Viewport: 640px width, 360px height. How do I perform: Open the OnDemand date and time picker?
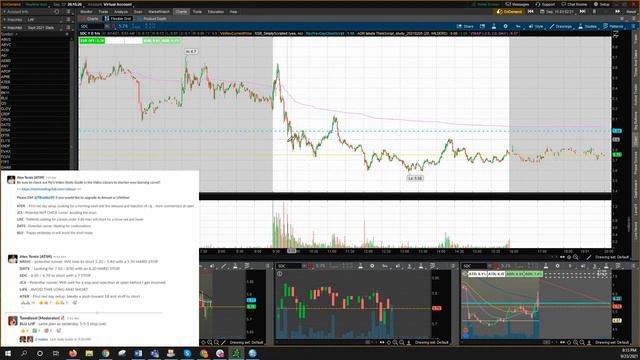(x=557, y=11)
